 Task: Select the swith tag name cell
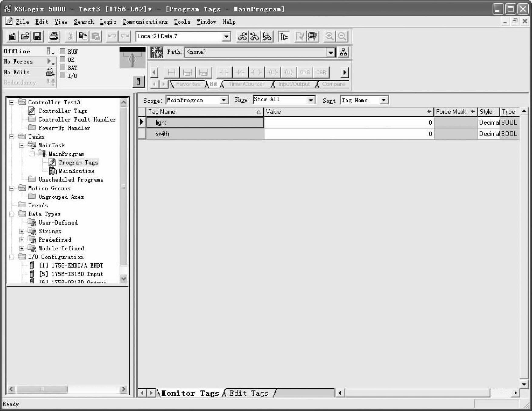click(205, 134)
